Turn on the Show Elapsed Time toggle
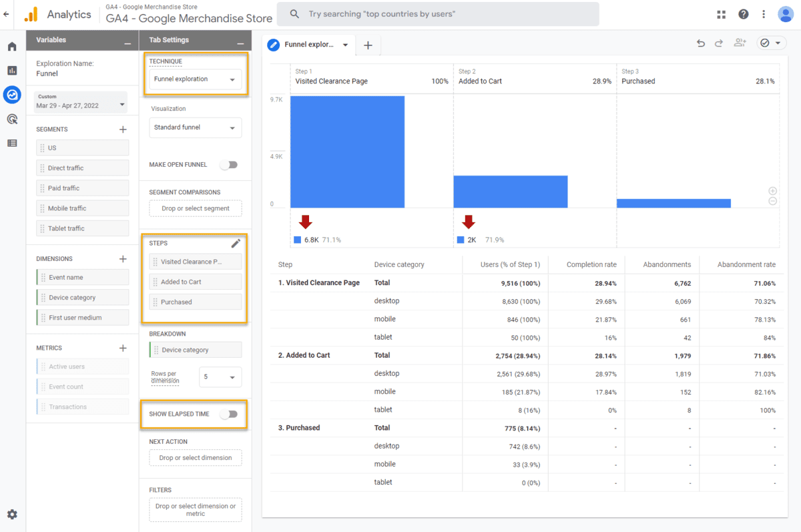Screen dimensions: 801x532 click(229, 414)
